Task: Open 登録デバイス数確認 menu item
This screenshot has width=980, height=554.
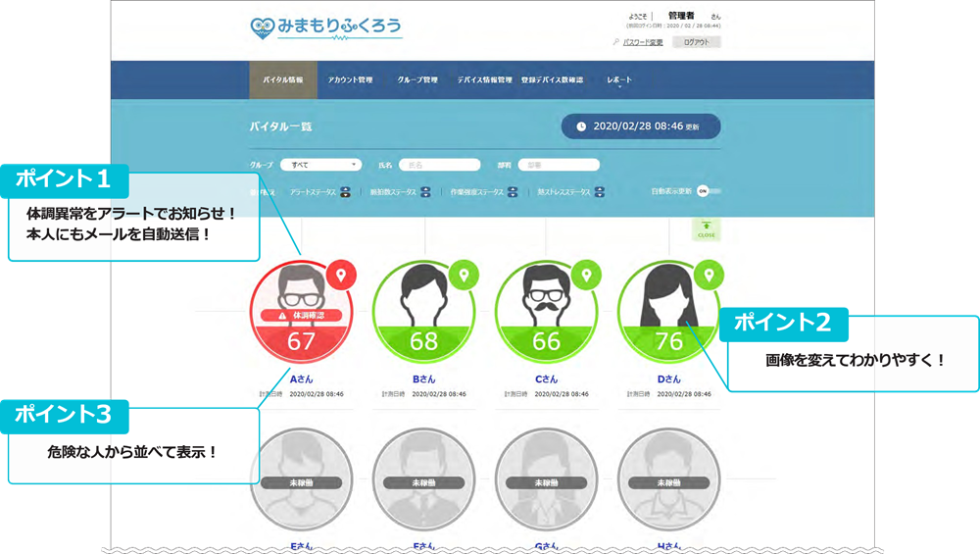Action: 552,80
